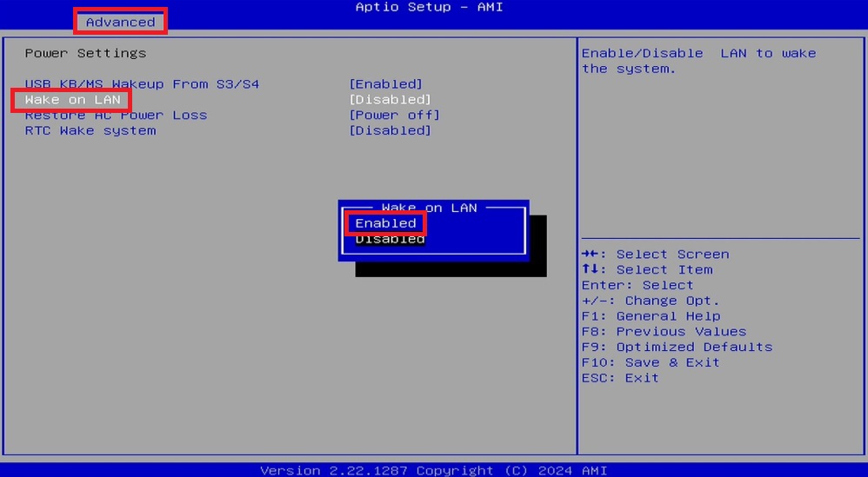Choose Disabled in Wake on LAN popup
The width and height of the screenshot is (868, 477).
391,239
